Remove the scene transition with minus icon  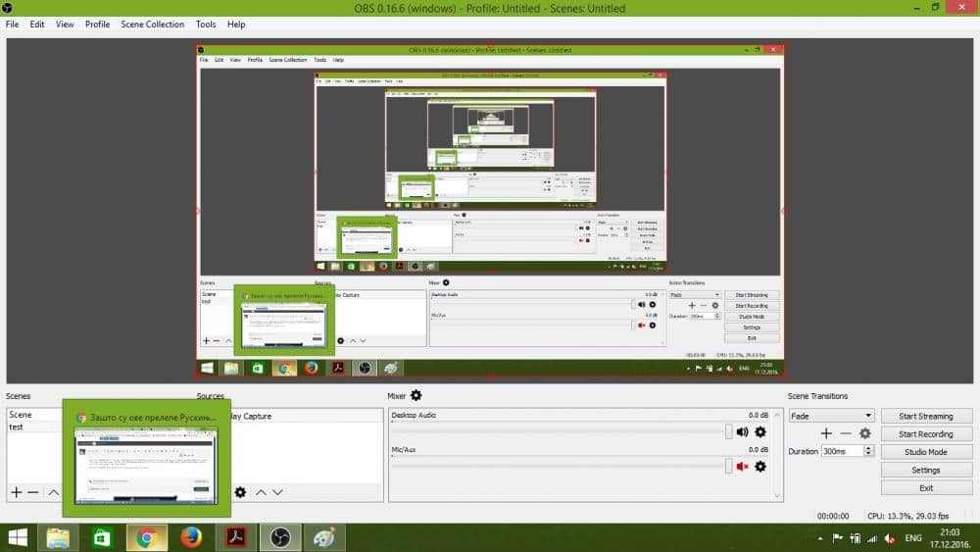[846, 433]
